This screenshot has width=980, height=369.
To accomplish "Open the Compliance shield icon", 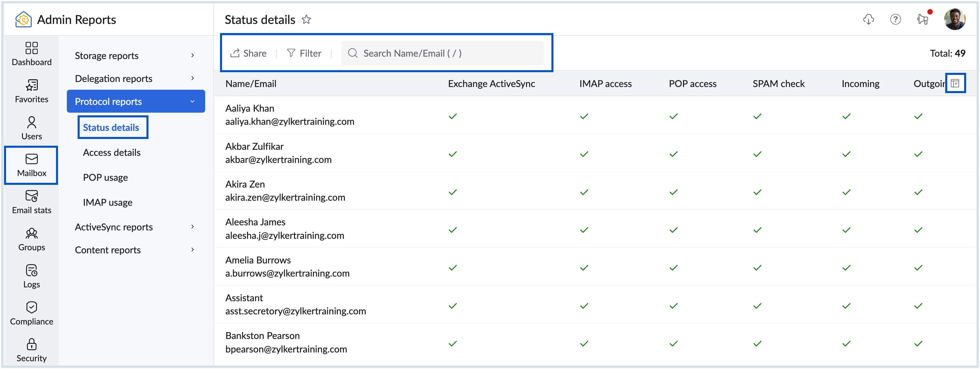I will pyautogui.click(x=32, y=313).
